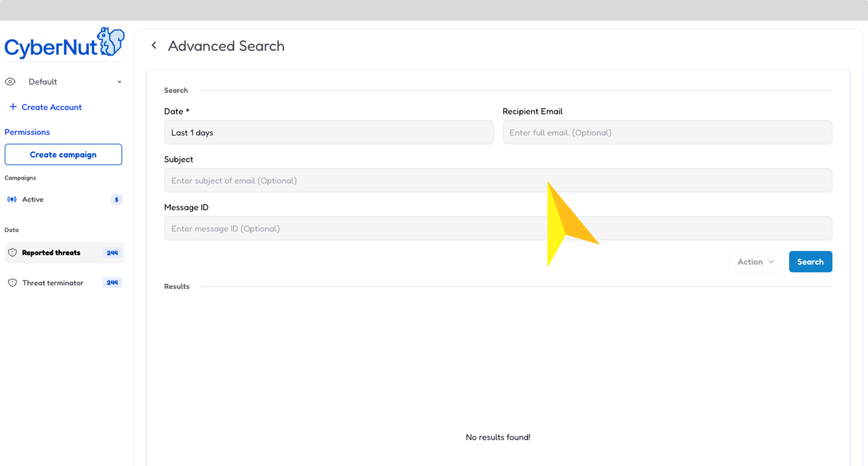Image resolution: width=868 pixels, height=466 pixels.
Task: Click the 5 badge next to Active campaigns
Action: (116, 200)
